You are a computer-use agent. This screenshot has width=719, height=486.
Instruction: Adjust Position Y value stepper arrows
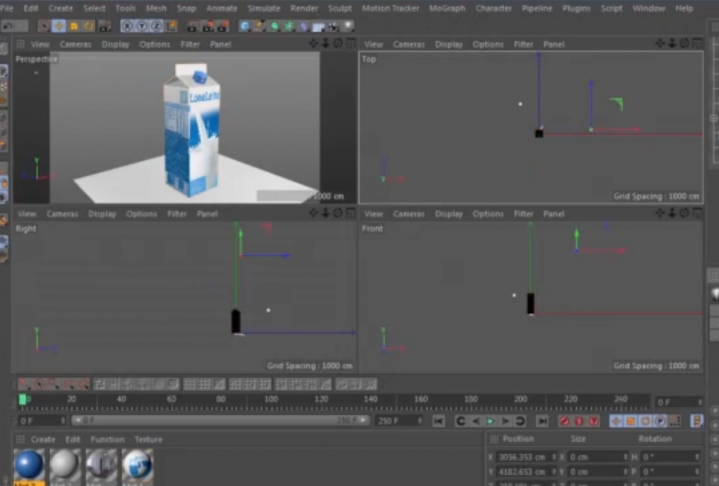click(x=553, y=471)
